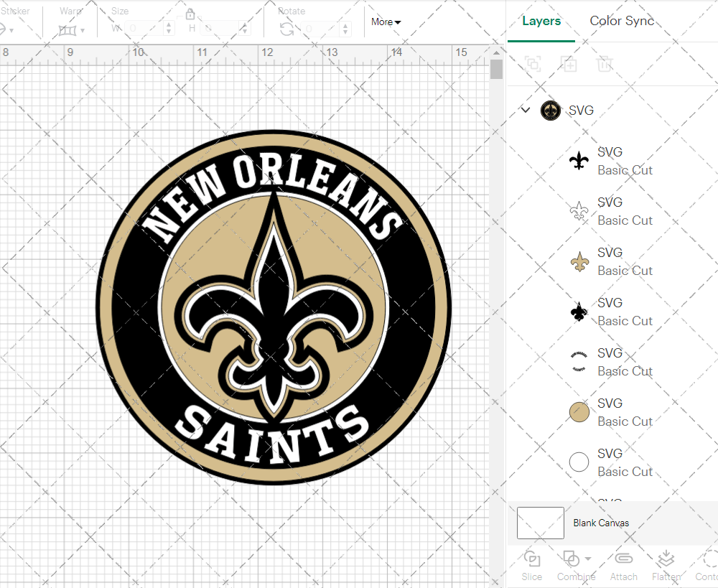This screenshot has height=588, width=718.
Task: Collapse the SVG group in Layers
Action: pos(526,110)
